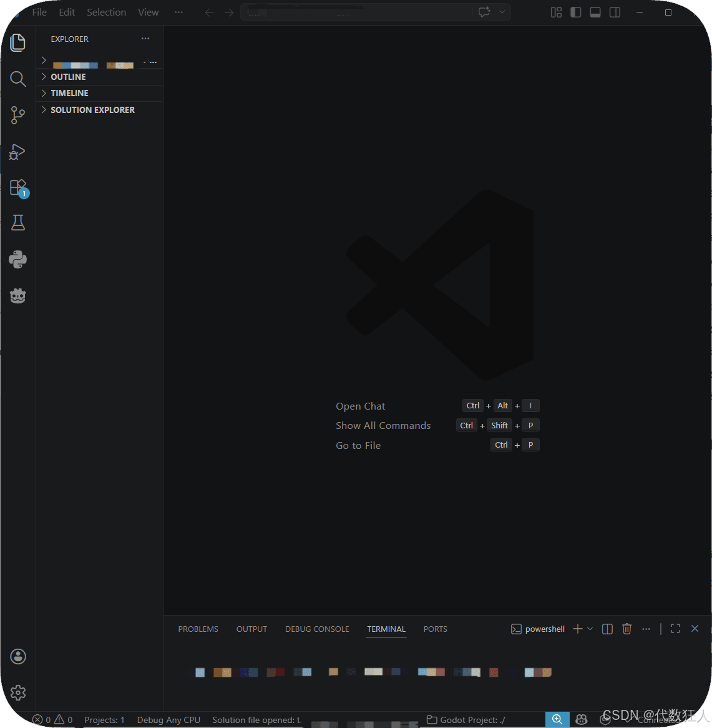Open the View menu

(148, 12)
